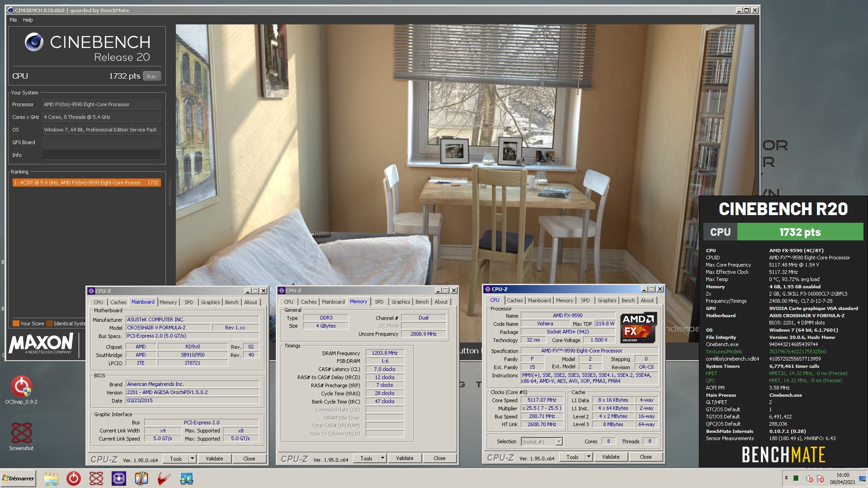The height and width of the screenshot is (488, 868).
Task: Click Validate in right CPU-Z window
Action: pyautogui.click(x=611, y=457)
